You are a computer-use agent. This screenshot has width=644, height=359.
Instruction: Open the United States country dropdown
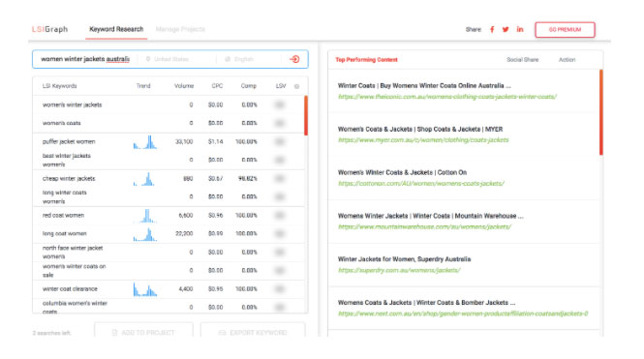pyautogui.click(x=168, y=59)
